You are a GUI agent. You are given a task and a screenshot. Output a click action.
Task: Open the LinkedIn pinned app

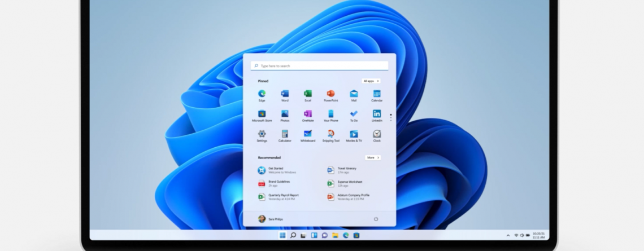click(x=377, y=114)
